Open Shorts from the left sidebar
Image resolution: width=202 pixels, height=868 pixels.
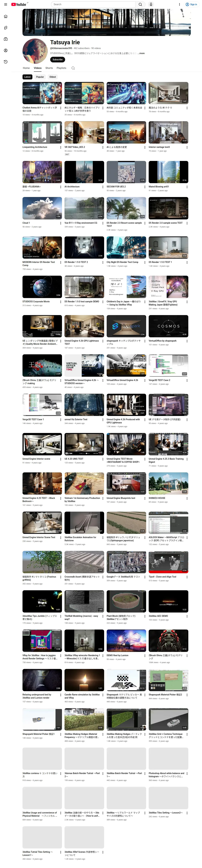coord(5,28)
